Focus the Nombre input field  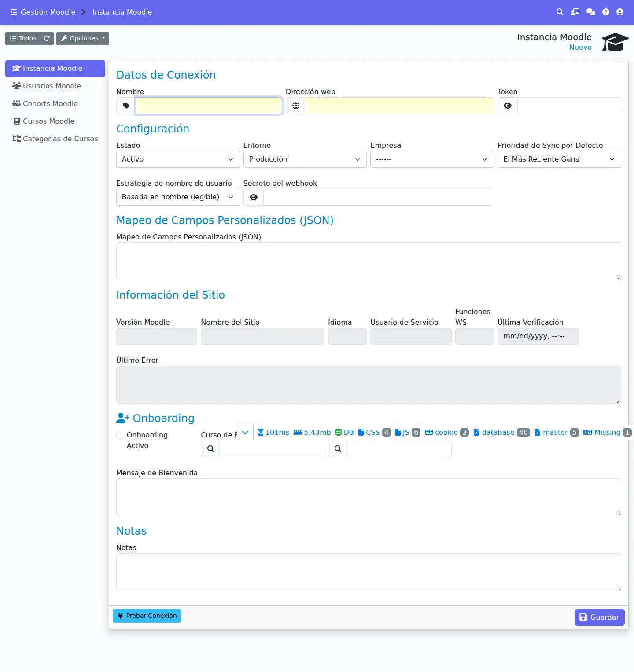209,106
